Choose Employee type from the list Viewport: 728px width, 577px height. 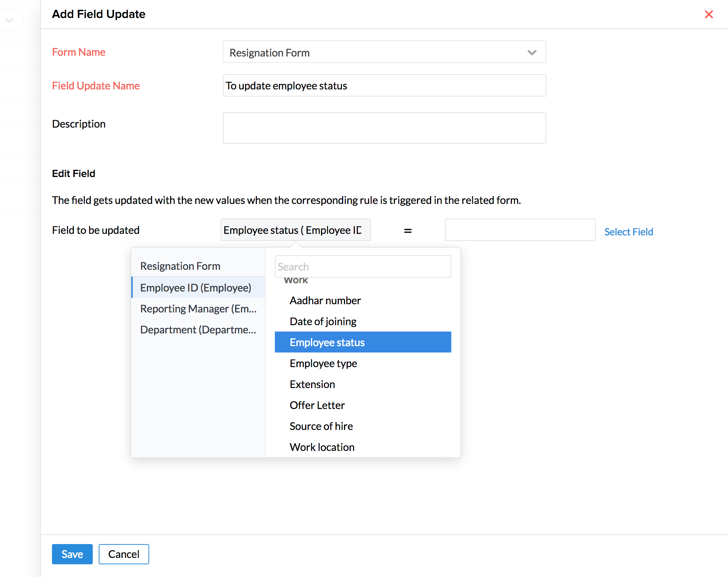tap(323, 363)
